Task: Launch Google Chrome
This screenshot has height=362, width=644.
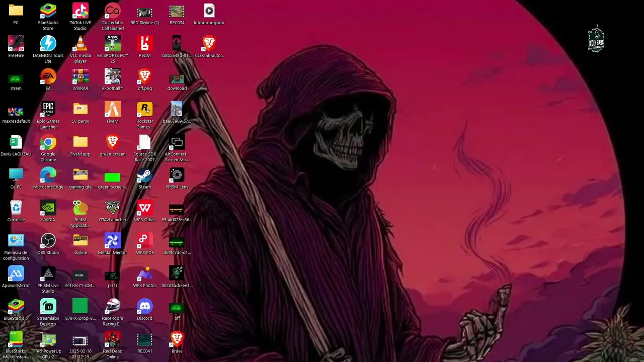Action: 48,142
